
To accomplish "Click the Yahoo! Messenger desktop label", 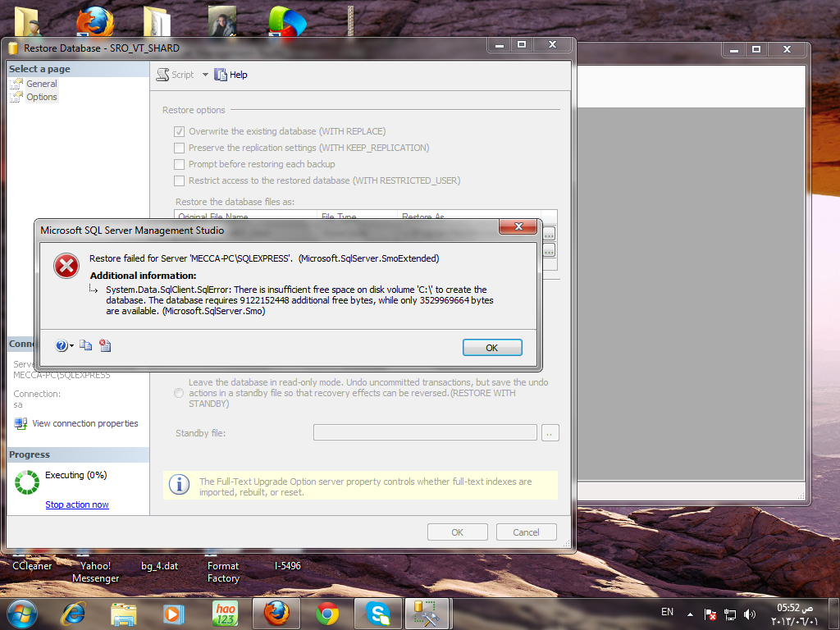I will click(x=95, y=572).
